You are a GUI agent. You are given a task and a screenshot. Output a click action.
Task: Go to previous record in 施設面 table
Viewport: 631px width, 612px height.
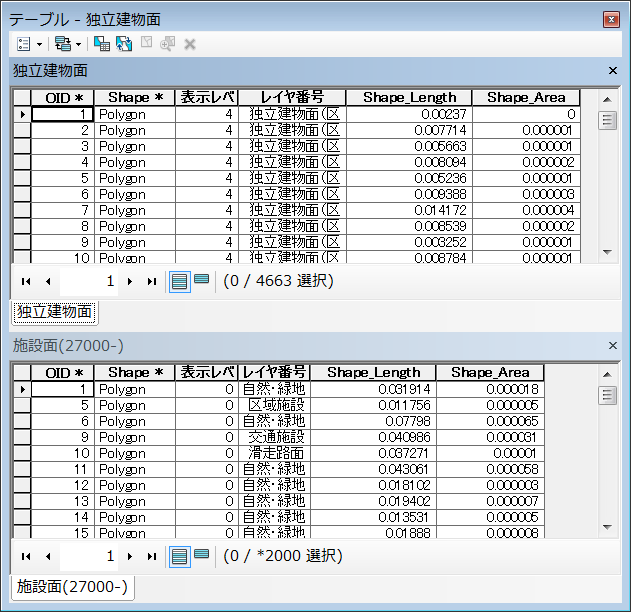(48, 557)
